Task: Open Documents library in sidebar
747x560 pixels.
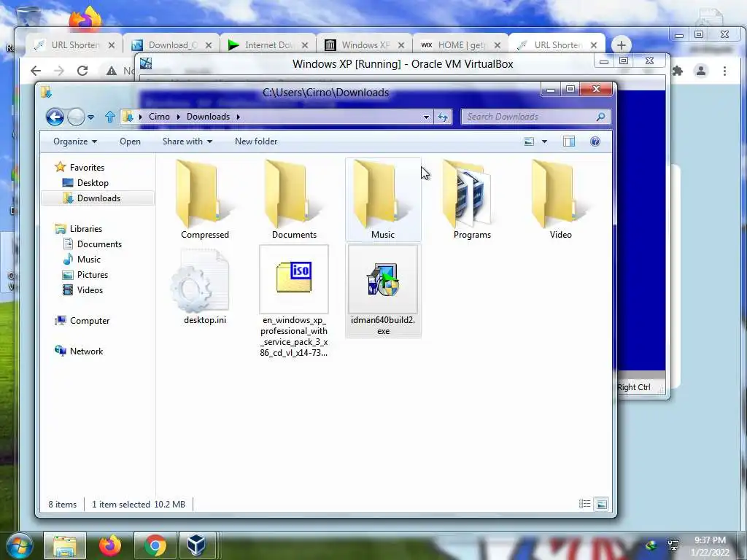Action: point(99,244)
